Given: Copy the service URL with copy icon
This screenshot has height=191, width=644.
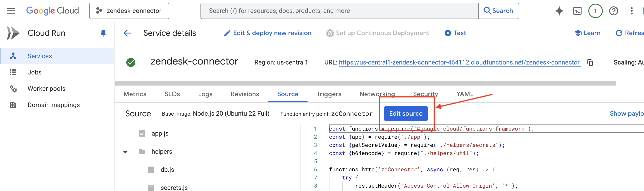Looking at the screenshot, I should click(590, 62).
